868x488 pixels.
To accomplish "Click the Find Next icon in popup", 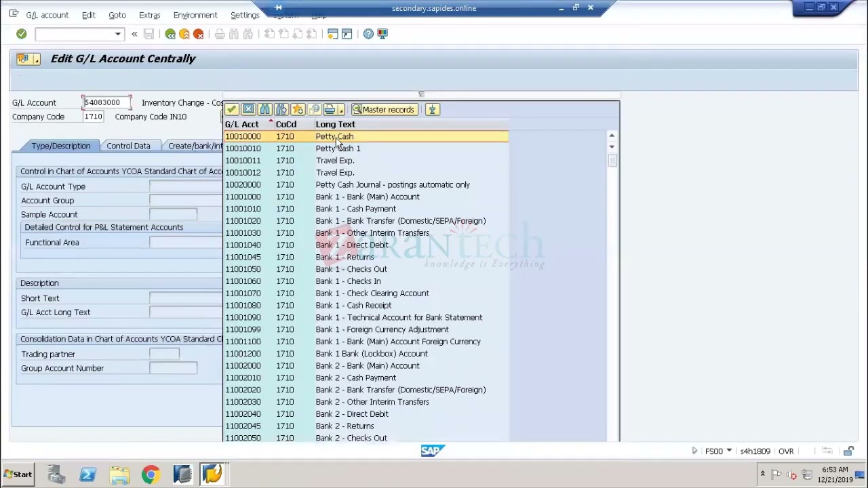I will point(281,110).
